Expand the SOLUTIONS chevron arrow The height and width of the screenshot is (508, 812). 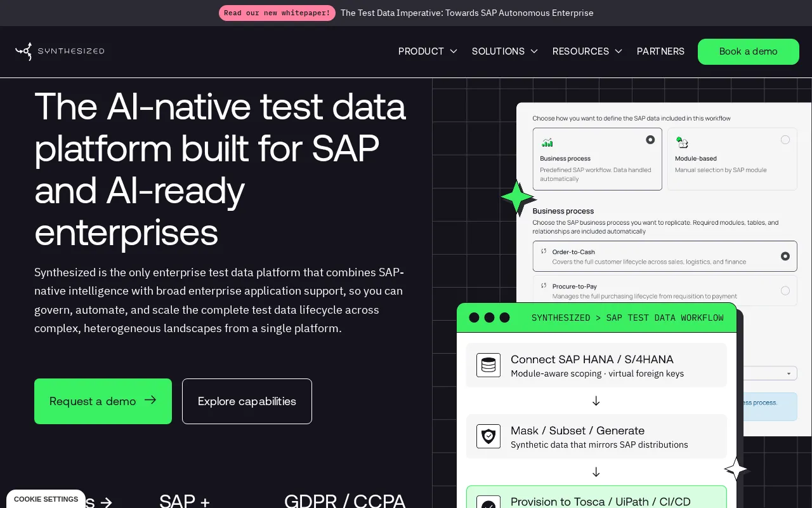coord(534,51)
